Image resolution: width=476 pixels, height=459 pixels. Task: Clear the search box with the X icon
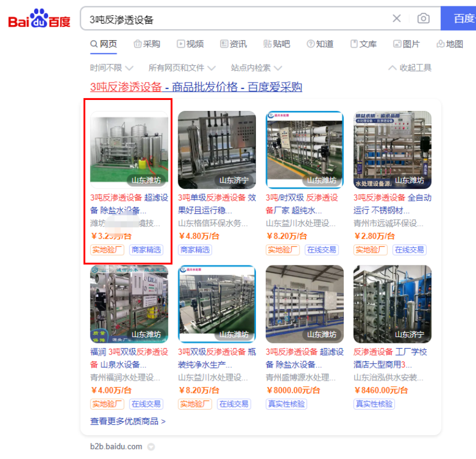click(x=396, y=19)
